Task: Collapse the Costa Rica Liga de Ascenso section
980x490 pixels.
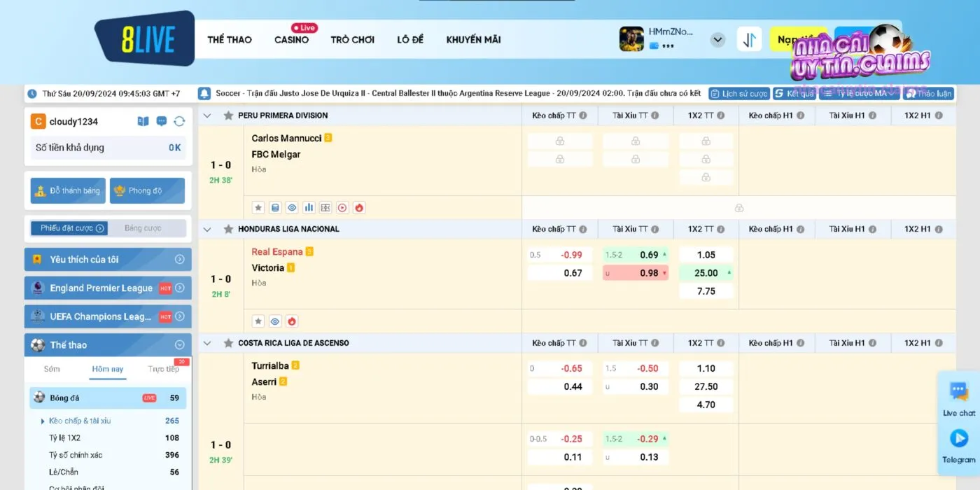Action: 206,343
